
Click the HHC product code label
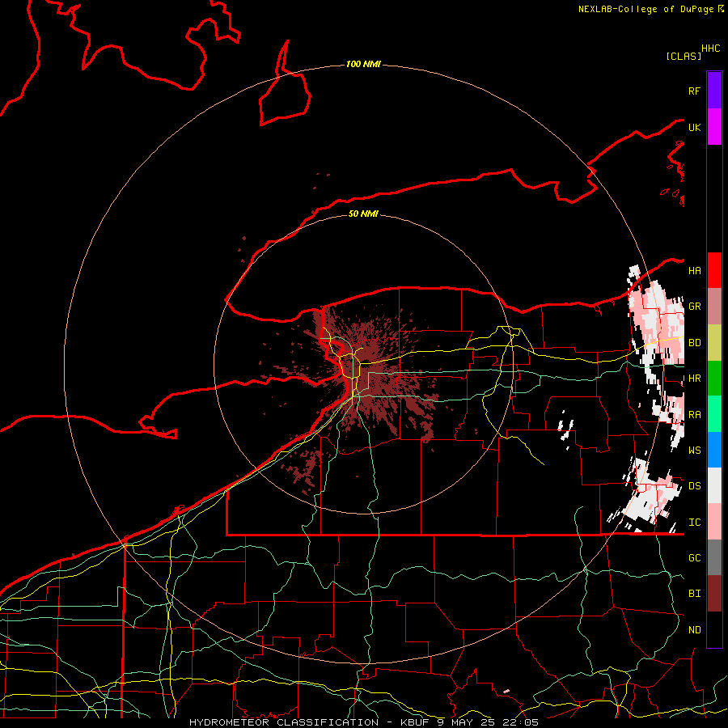tap(711, 48)
